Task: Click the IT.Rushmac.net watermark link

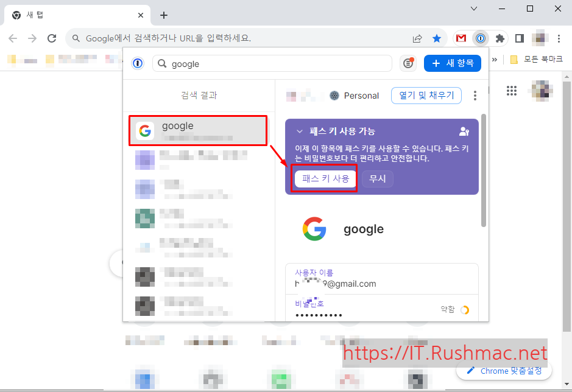Action: [445, 353]
